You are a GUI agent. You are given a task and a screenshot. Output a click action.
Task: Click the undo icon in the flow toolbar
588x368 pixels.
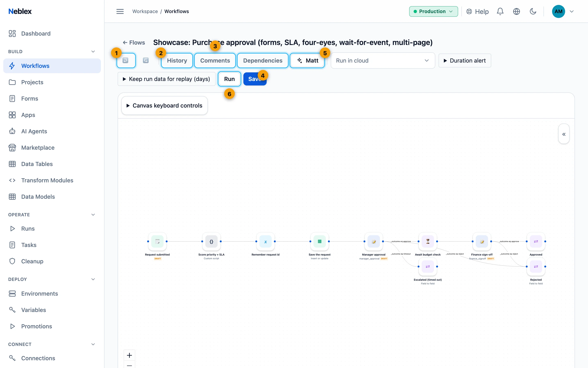(x=126, y=60)
